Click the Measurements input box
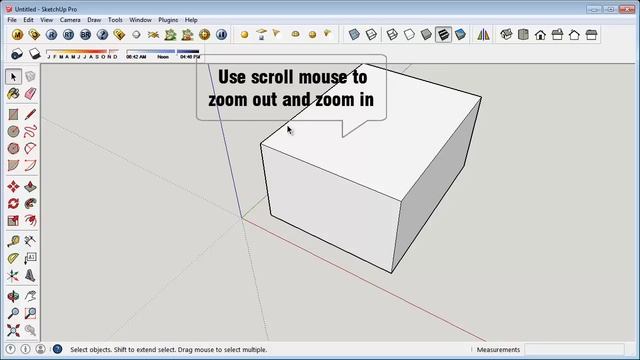Viewport: 640px width, 360px height. coord(574,349)
